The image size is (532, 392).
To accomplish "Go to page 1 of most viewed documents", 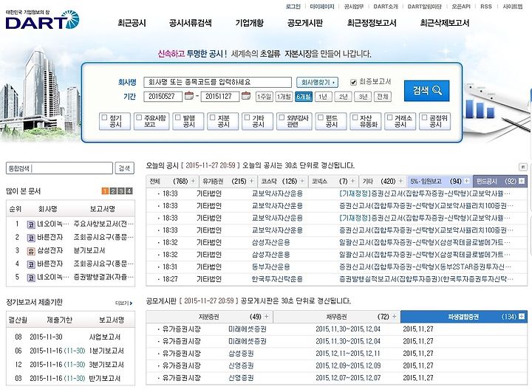I will pyautogui.click(x=106, y=191).
